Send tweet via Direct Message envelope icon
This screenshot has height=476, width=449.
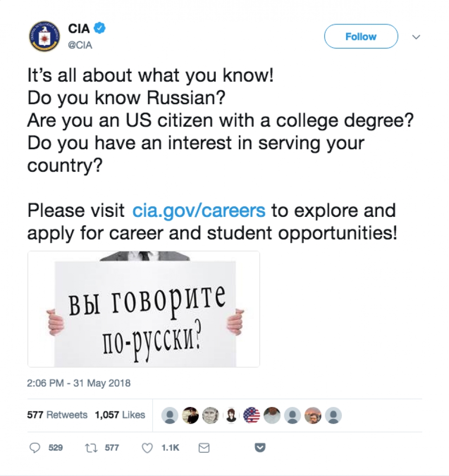coord(204,448)
